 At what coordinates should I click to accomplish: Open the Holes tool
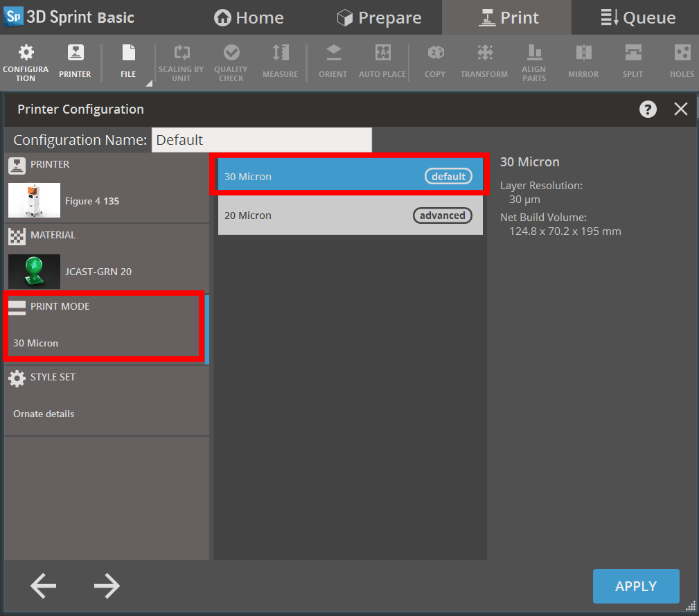pyautogui.click(x=681, y=61)
